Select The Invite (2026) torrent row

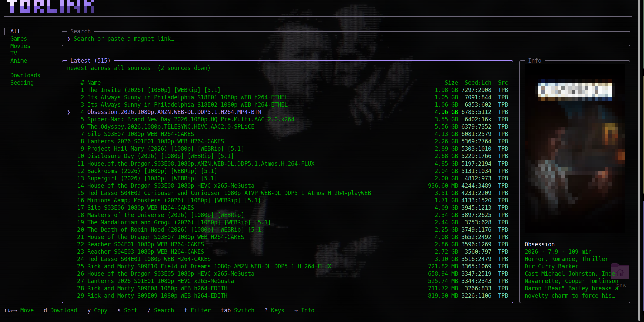click(x=288, y=90)
